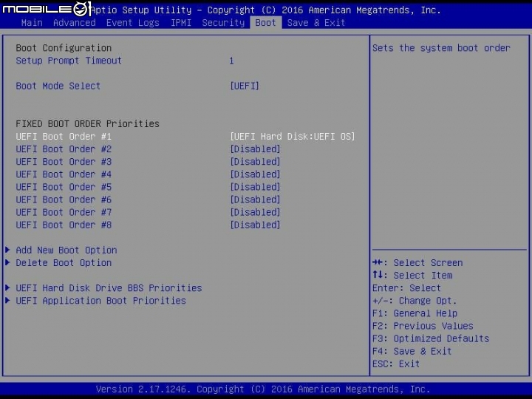Open the IPMI tab
Screen dimensions: 532x399
181,23
